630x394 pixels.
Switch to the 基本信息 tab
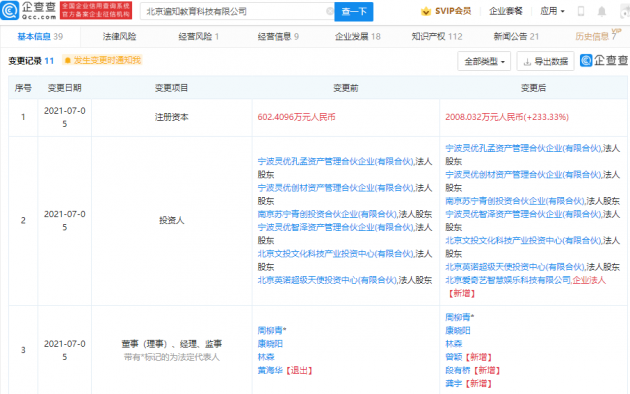(40, 37)
